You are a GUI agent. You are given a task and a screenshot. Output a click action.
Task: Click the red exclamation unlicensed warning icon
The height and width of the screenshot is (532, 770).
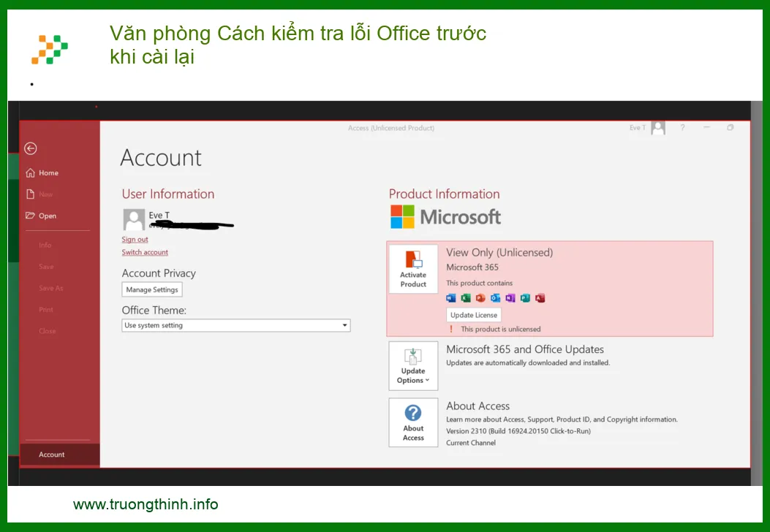pyautogui.click(x=451, y=329)
